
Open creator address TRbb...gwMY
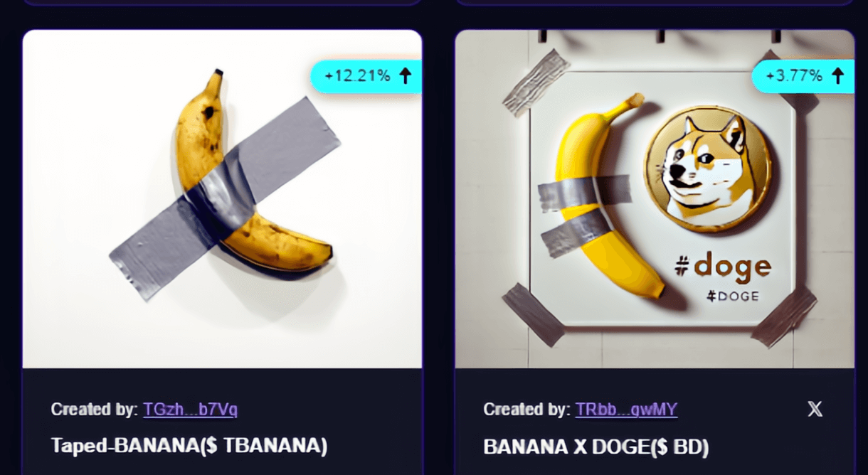pyautogui.click(x=626, y=409)
